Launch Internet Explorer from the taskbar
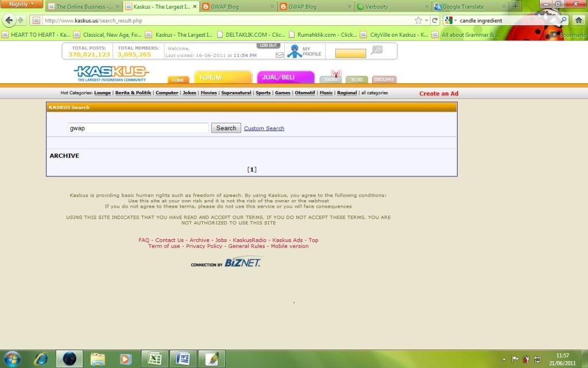The width and height of the screenshot is (588, 368). [x=41, y=359]
